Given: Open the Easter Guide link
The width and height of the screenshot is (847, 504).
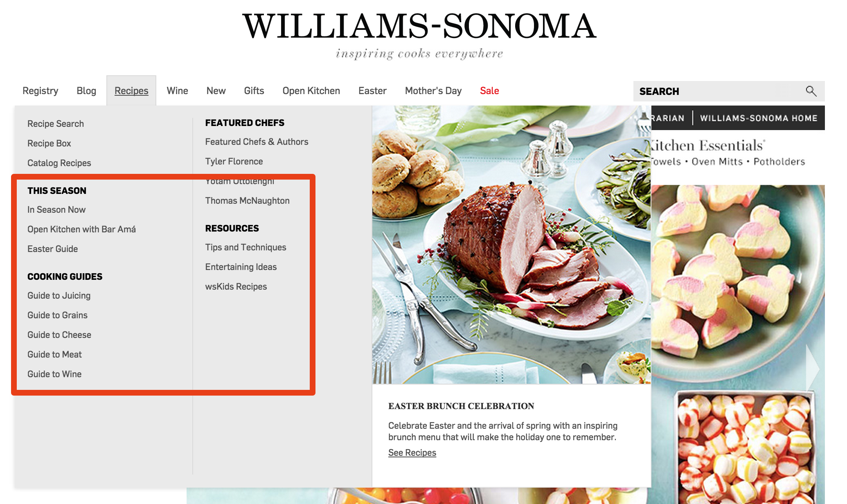Looking at the screenshot, I should (52, 249).
